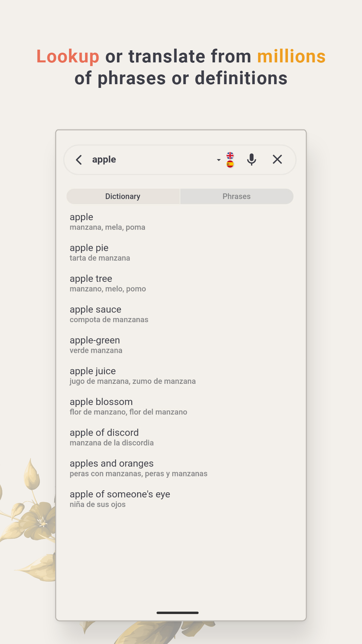Clear the search with the X icon
362x644 pixels.
tap(277, 159)
